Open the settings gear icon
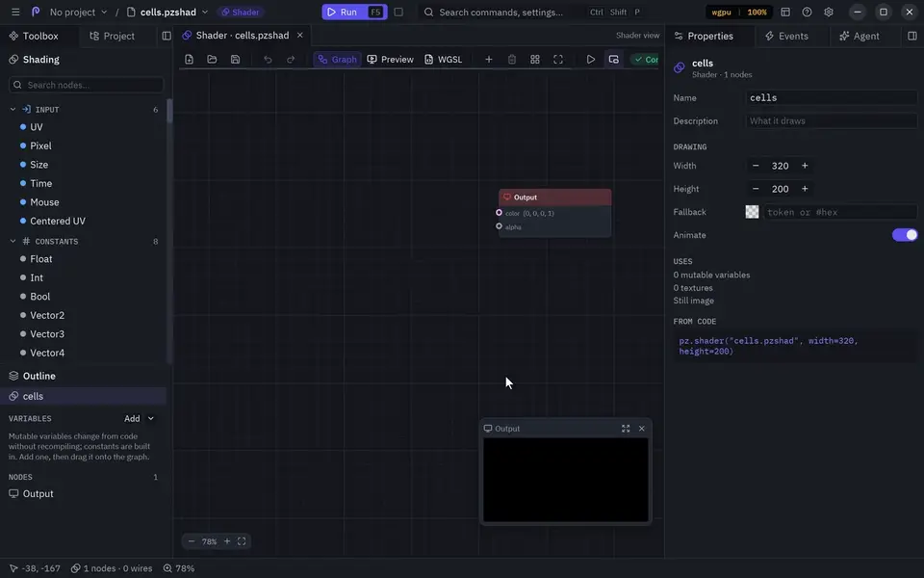 pyautogui.click(x=829, y=12)
